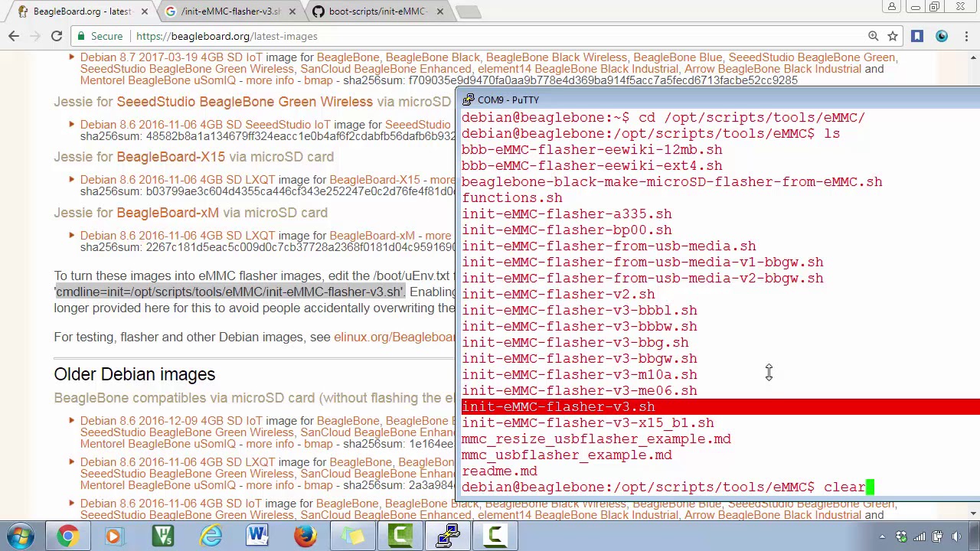
Task: Open BeagleBone Blue link in Debian 8.7 row
Action: point(678,57)
